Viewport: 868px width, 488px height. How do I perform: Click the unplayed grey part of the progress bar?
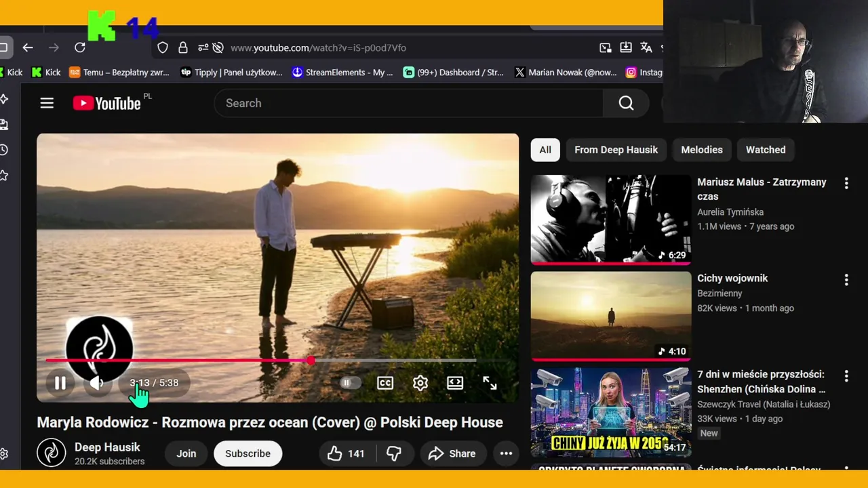[395, 361]
